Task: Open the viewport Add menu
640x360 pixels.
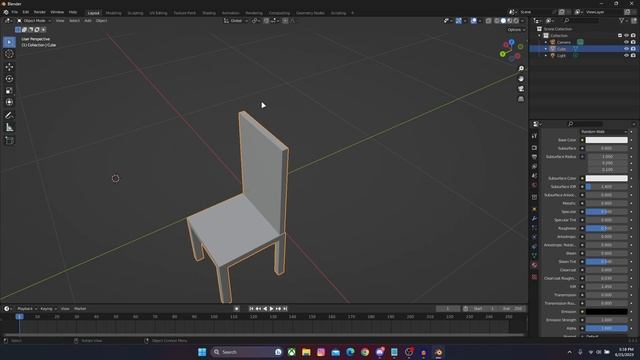Action: pyautogui.click(x=88, y=21)
